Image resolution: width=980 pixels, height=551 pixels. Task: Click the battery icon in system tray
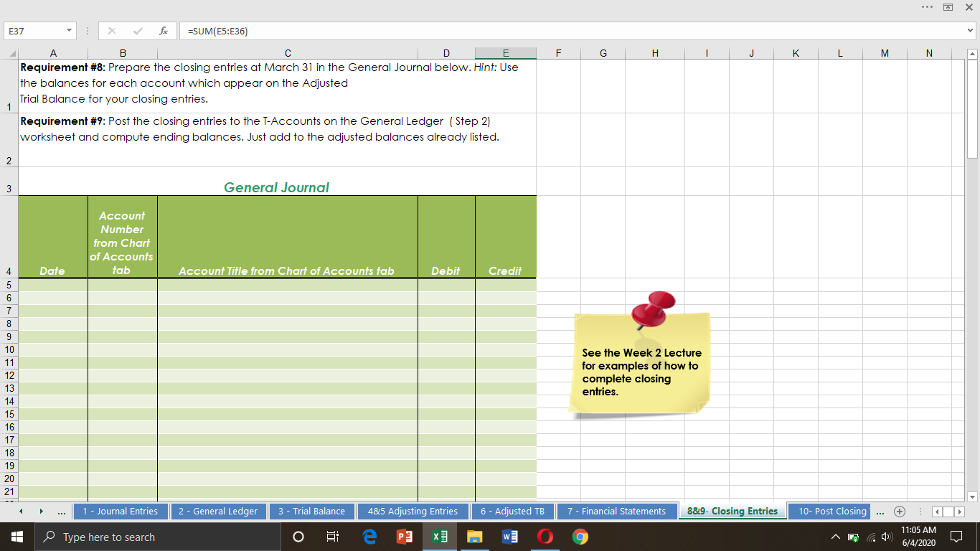click(853, 537)
